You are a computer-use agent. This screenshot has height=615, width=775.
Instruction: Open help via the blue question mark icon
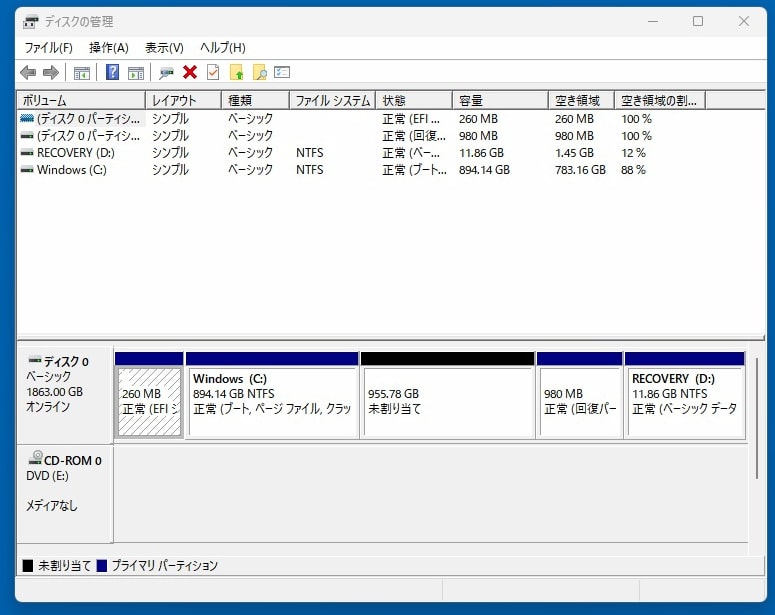pos(113,72)
